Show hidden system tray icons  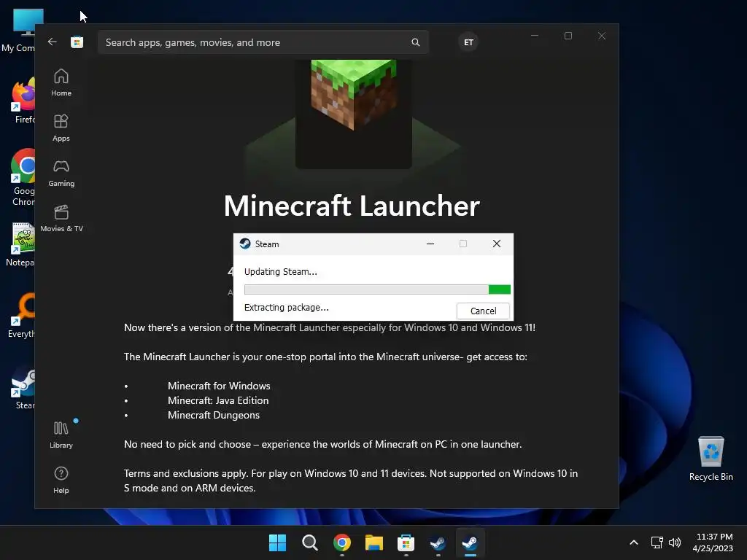point(634,542)
